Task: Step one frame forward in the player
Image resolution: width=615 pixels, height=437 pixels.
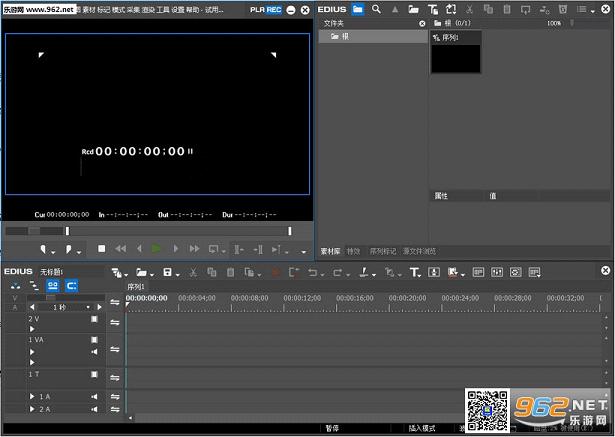Action: click(x=175, y=249)
